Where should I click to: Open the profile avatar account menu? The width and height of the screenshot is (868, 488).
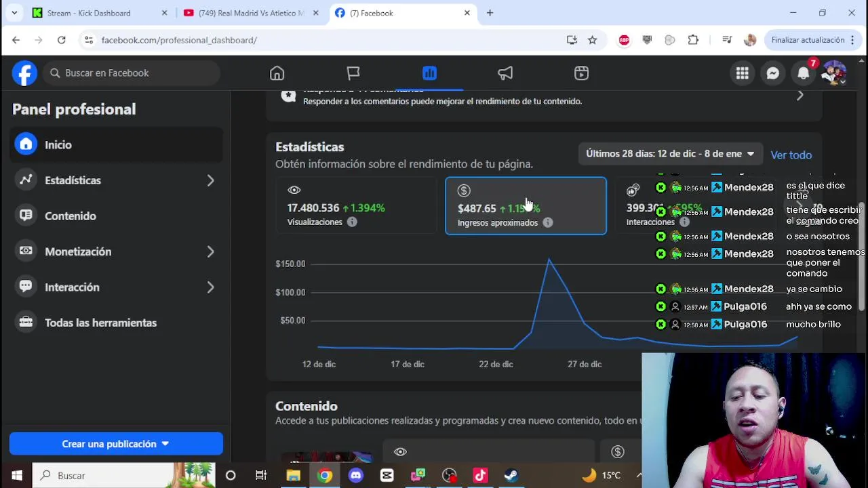coord(833,73)
